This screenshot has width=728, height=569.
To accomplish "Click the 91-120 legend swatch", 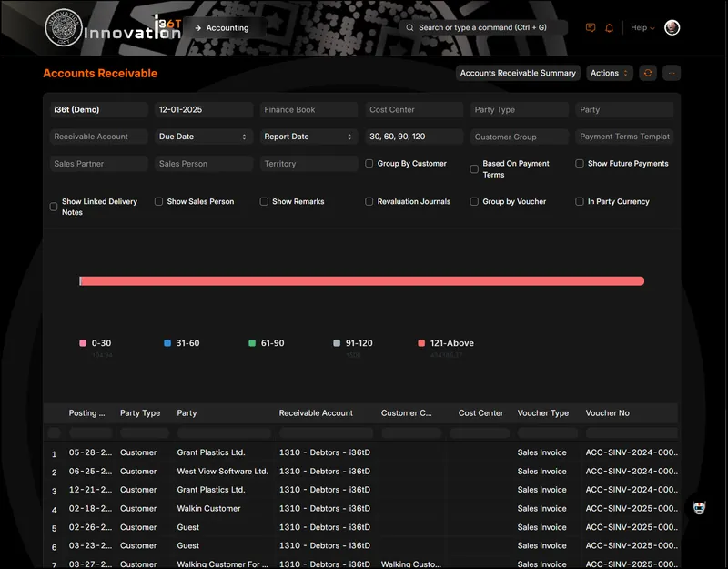I will coord(337,343).
